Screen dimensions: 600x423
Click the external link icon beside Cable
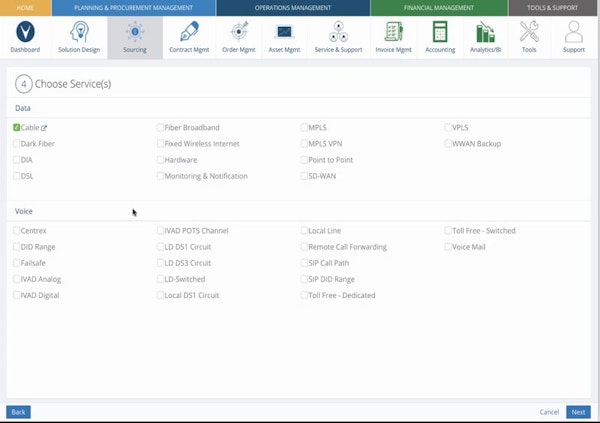point(44,128)
